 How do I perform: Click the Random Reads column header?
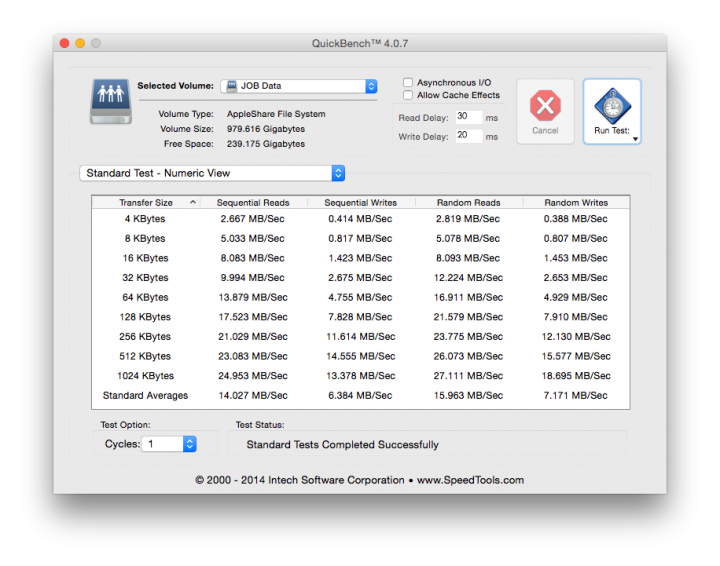pyautogui.click(x=468, y=202)
